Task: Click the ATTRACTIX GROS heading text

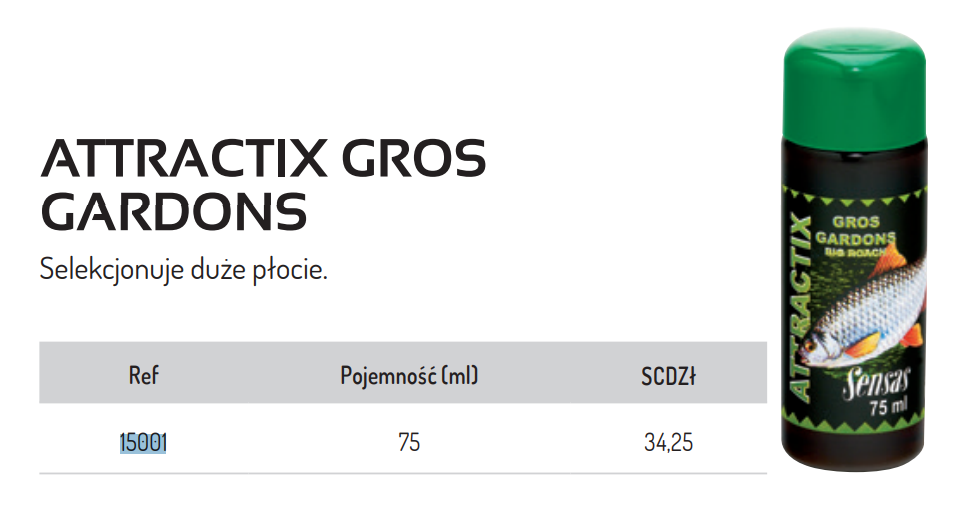Action: click(264, 158)
